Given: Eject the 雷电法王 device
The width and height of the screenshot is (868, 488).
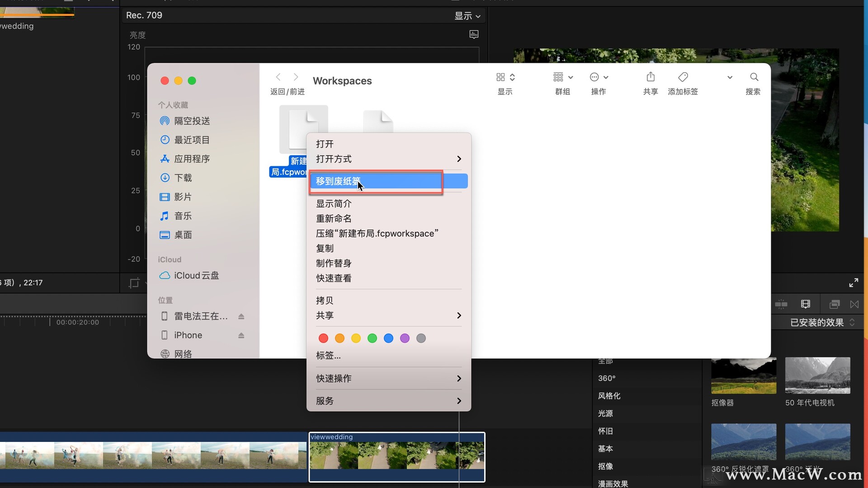Looking at the screenshot, I should click(241, 316).
